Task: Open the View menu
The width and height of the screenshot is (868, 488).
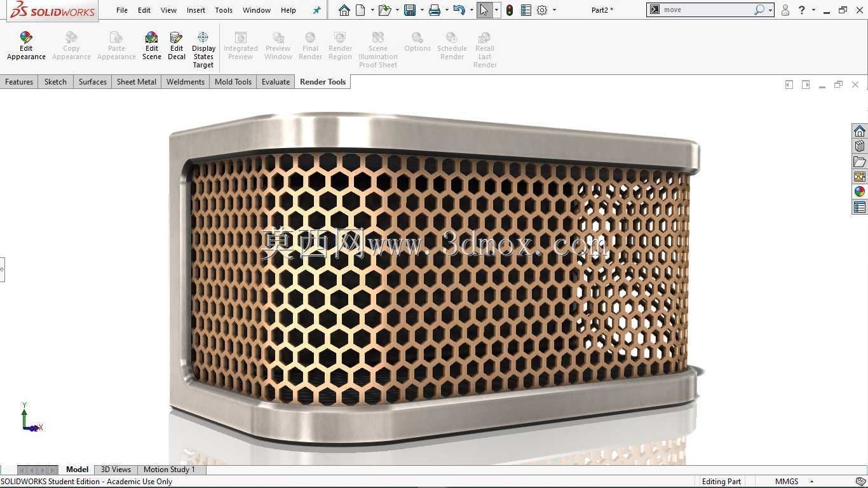Action: point(168,10)
